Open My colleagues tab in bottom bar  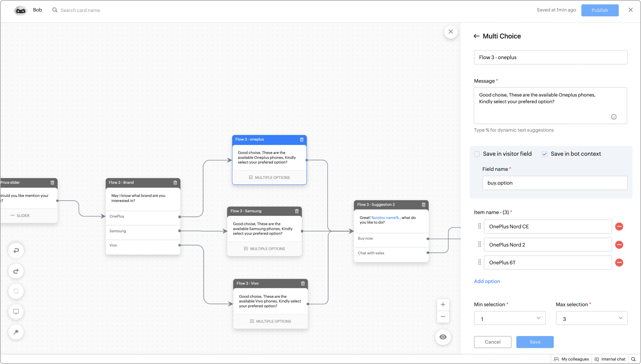coord(571,359)
